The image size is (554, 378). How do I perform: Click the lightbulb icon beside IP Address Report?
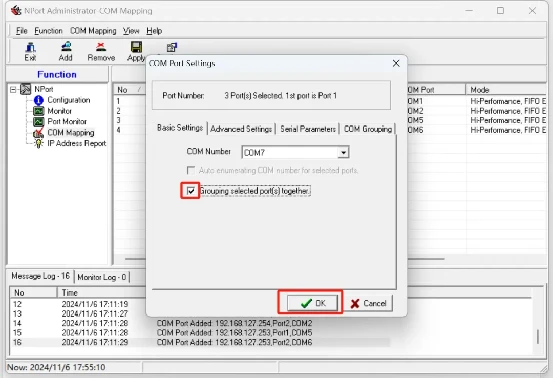38,144
